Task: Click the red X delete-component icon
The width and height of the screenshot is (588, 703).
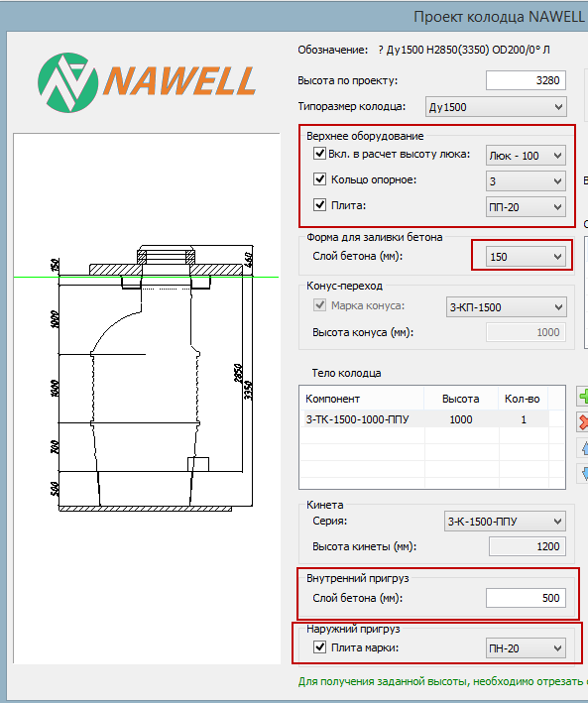Action: click(x=583, y=422)
